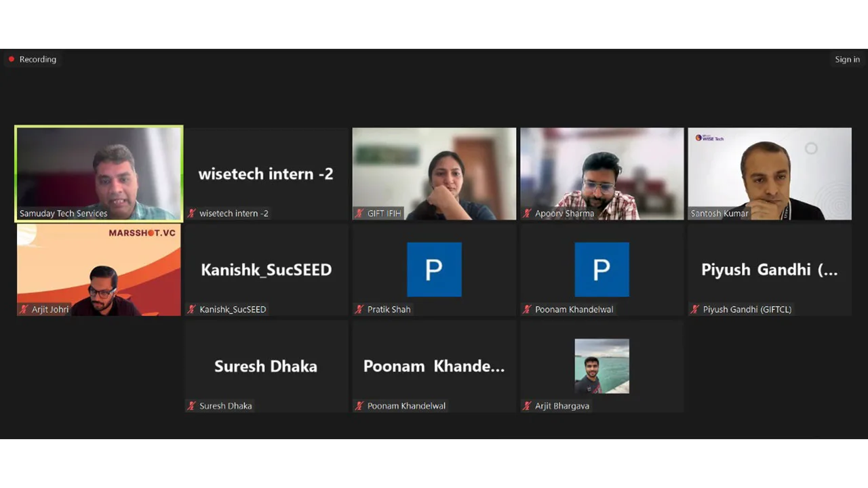Click muted mic icon on Poonam Khande... name tile
868x488 pixels.
click(x=360, y=406)
